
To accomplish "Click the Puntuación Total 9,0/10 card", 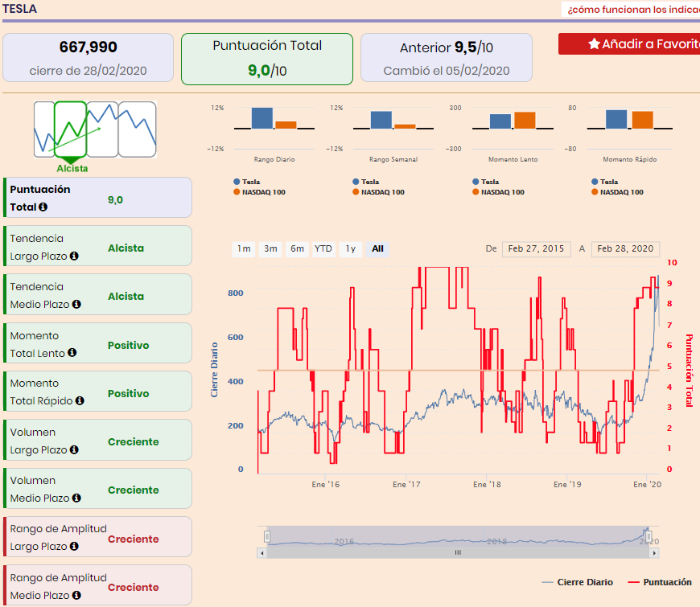I will coord(267,59).
